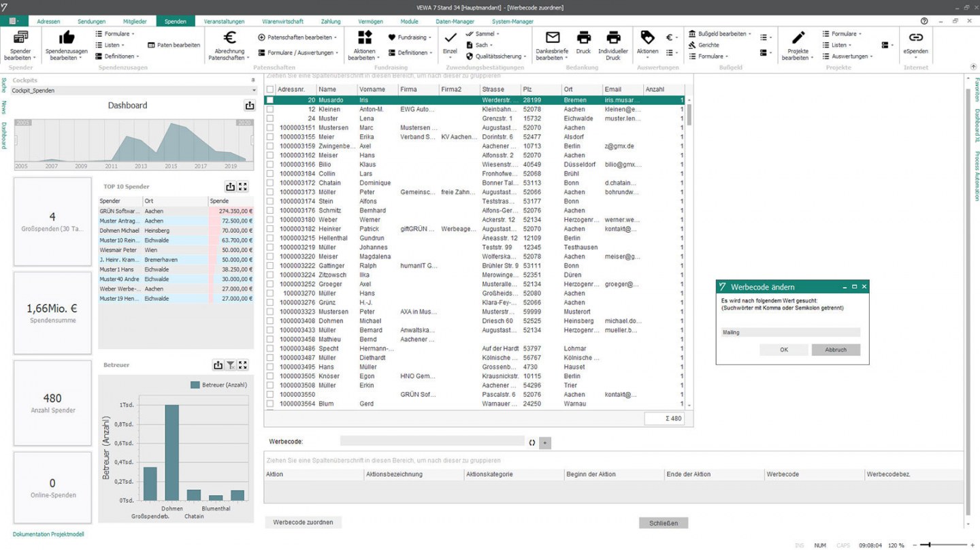The image size is (980, 550).
Task: Export the Betreuer chart
Action: pos(218,365)
